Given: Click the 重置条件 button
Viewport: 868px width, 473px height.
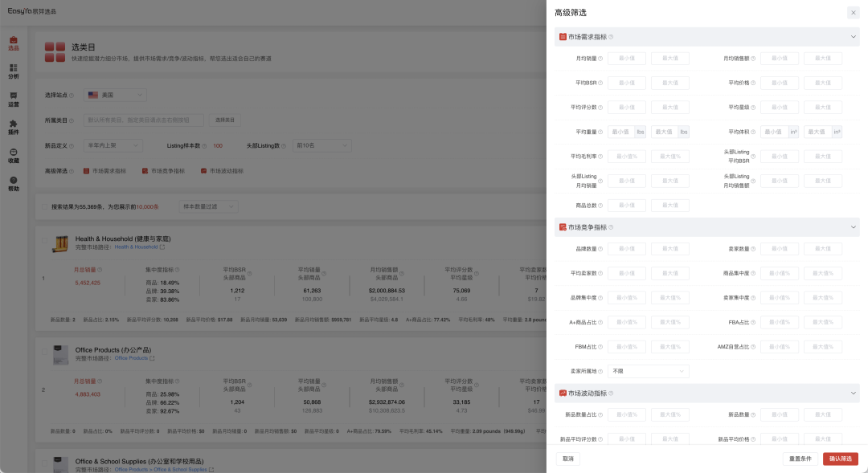Looking at the screenshot, I should 800,459.
